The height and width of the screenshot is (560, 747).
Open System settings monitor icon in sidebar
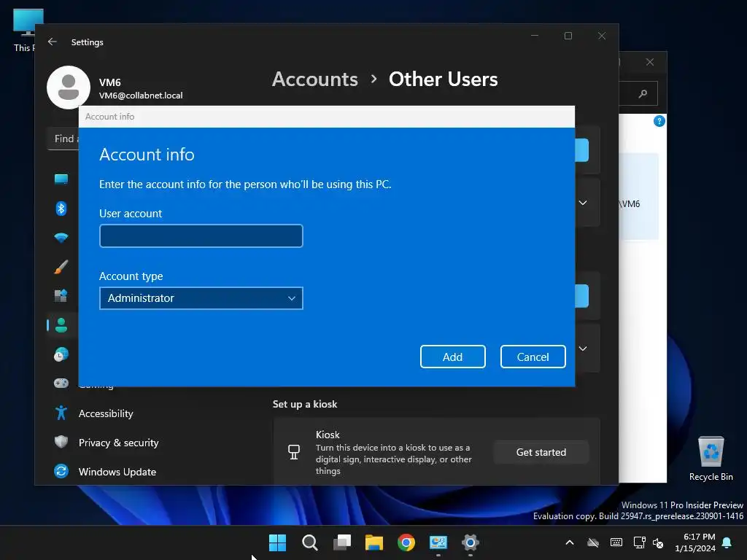coord(61,179)
